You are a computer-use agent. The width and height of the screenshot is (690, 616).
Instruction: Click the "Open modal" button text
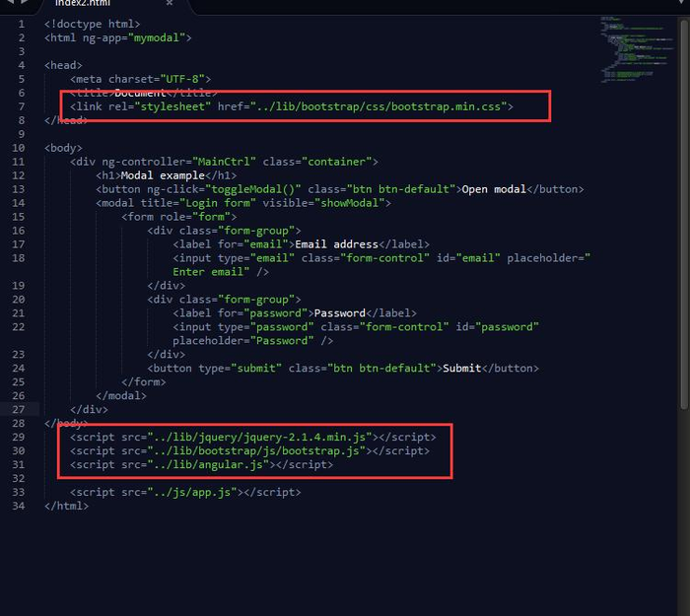pyautogui.click(x=494, y=189)
